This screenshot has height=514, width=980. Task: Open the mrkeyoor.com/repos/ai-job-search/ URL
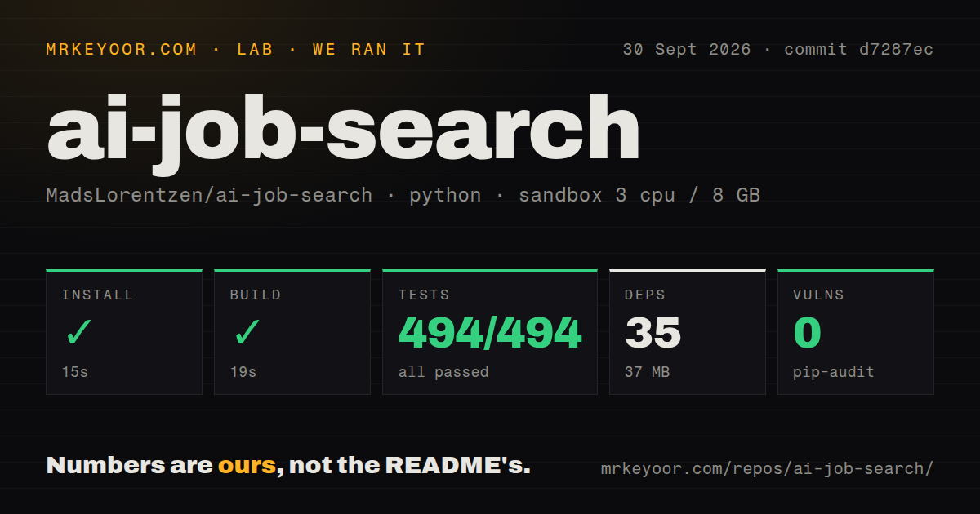[x=767, y=469]
